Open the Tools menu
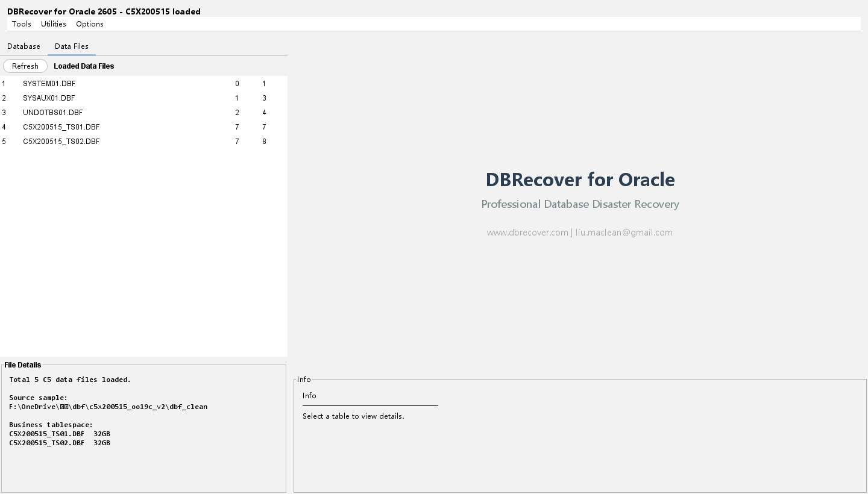 [22, 24]
